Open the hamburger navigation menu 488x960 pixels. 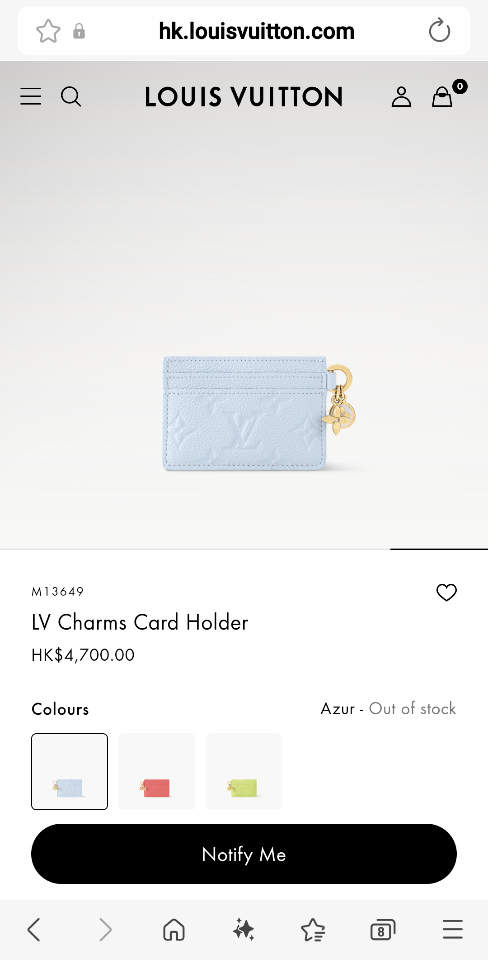pyautogui.click(x=31, y=97)
